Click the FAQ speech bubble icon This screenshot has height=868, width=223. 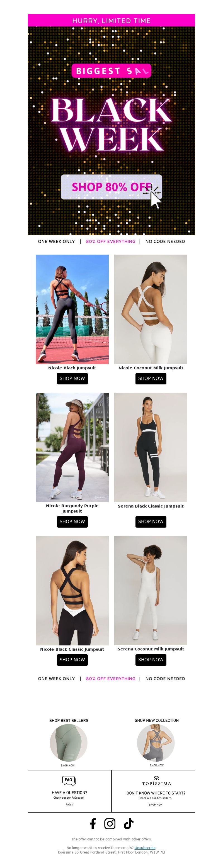69,780
